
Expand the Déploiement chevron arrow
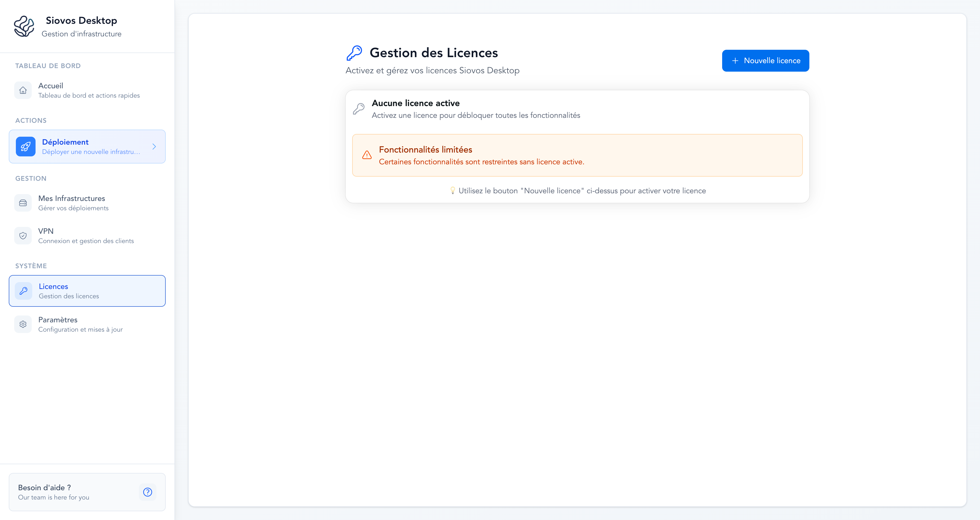154,147
